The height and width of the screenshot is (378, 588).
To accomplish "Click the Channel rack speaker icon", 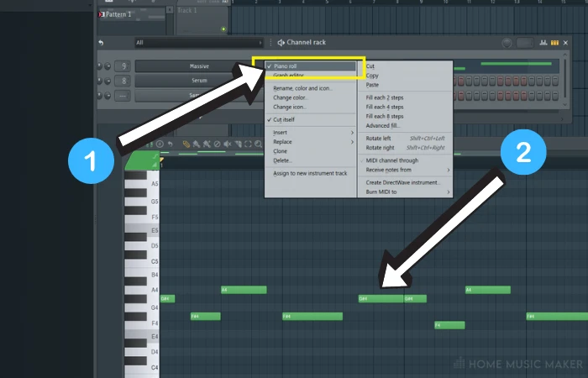I will coord(281,43).
